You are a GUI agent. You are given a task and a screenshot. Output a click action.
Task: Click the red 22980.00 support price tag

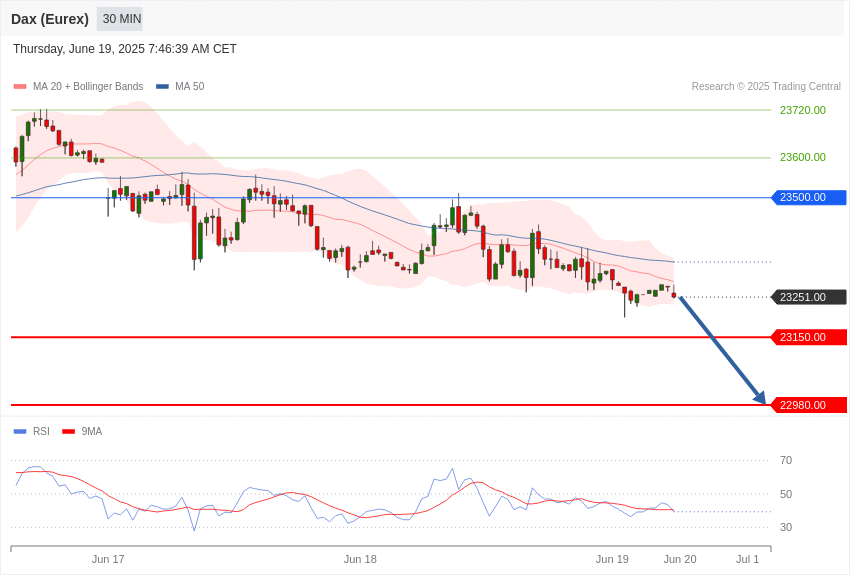click(x=808, y=405)
